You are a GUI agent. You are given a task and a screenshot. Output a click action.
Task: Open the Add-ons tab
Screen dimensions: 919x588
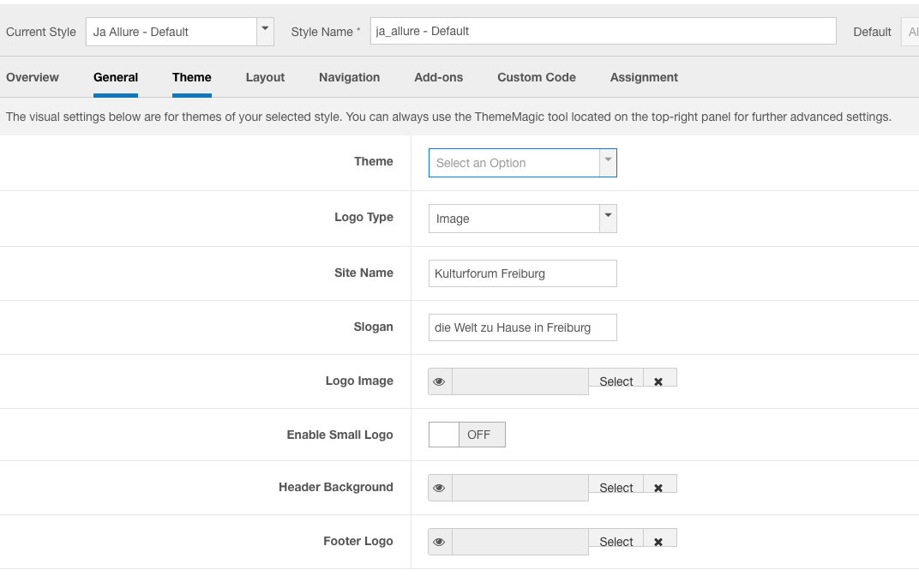(x=438, y=77)
